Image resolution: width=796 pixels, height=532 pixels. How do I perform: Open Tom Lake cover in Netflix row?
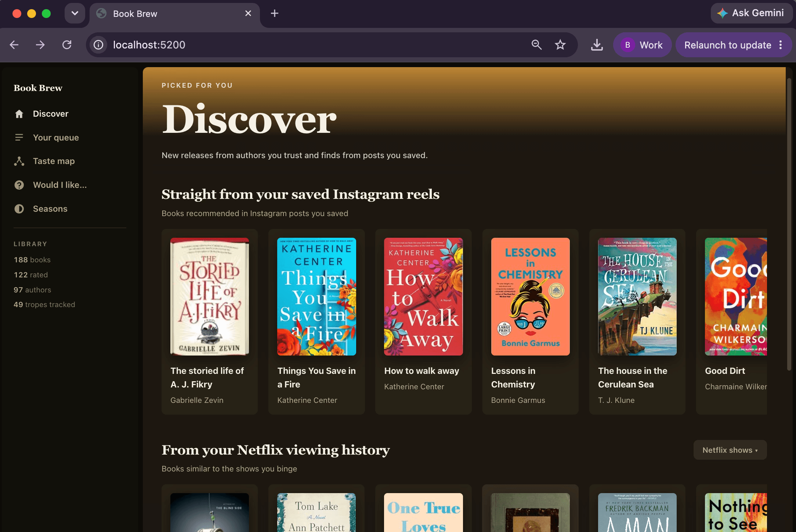(x=316, y=513)
